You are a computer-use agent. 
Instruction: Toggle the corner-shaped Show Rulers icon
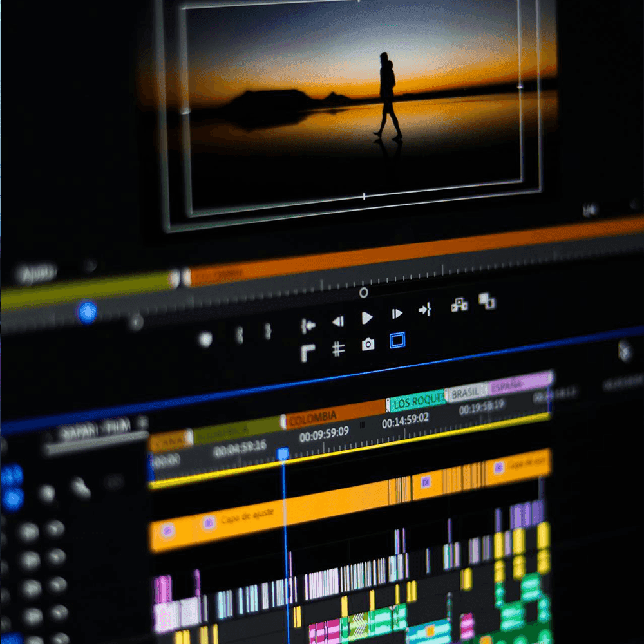[308, 353]
